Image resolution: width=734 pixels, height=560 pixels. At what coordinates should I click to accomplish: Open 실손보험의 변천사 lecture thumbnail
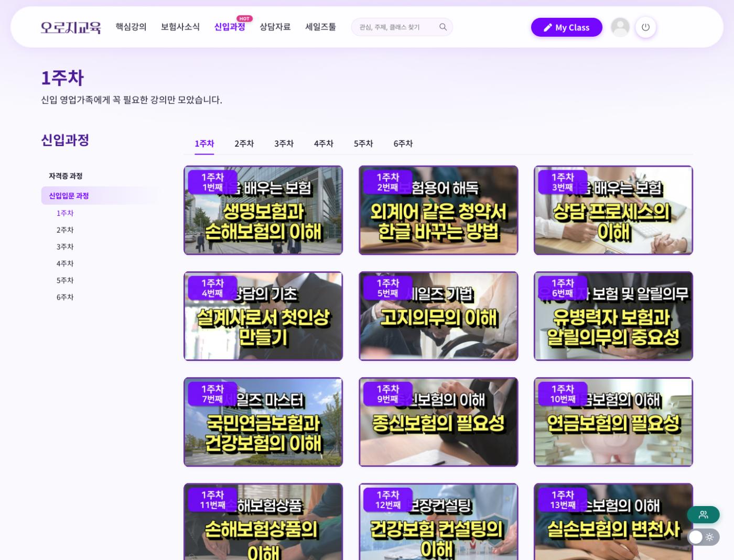pyautogui.click(x=613, y=522)
